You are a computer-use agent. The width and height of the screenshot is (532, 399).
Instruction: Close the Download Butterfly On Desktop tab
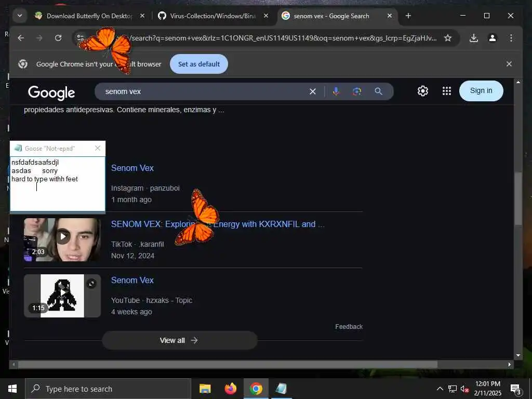coord(142,16)
